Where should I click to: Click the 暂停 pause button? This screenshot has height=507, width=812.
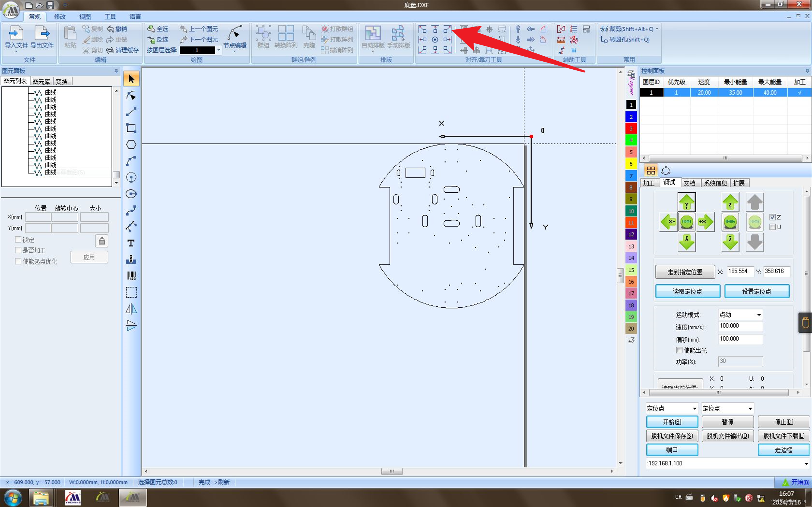tap(727, 422)
